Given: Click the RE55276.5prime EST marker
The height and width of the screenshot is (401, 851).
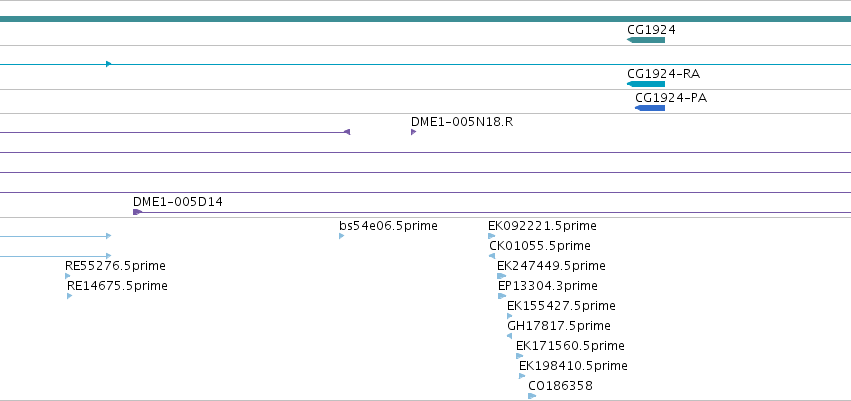Looking at the screenshot, I should pos(68,276).
